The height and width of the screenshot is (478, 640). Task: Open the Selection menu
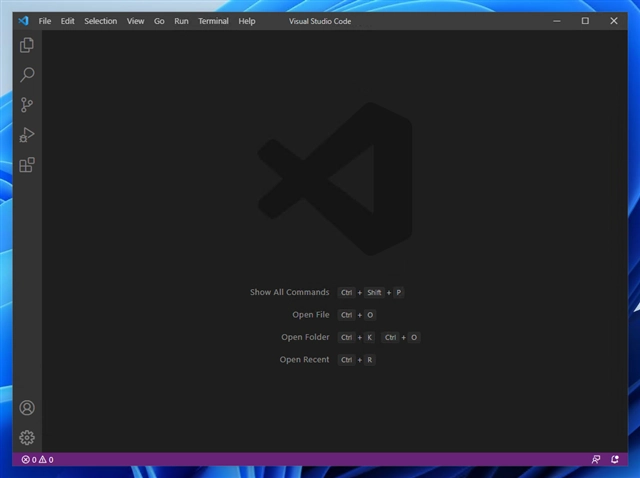click(101, 21)
